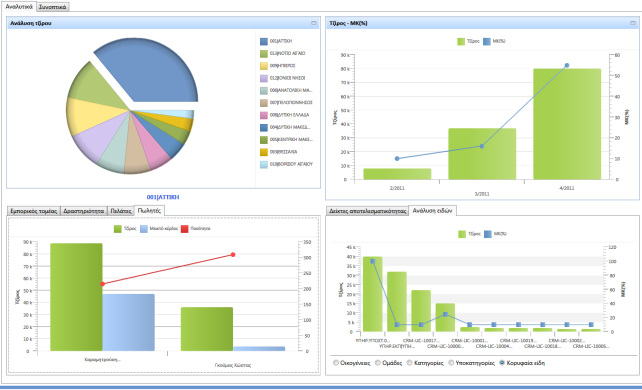Click the 'Γκούμας Κώστας' axis label
The width and height of the screenshot is (642, 390).
click(x=233, y=365)
